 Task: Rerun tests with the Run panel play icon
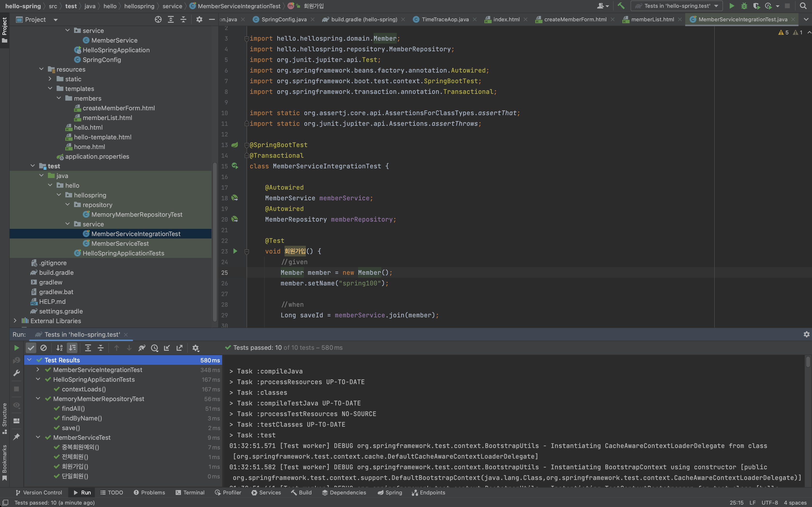pos(16,348)
